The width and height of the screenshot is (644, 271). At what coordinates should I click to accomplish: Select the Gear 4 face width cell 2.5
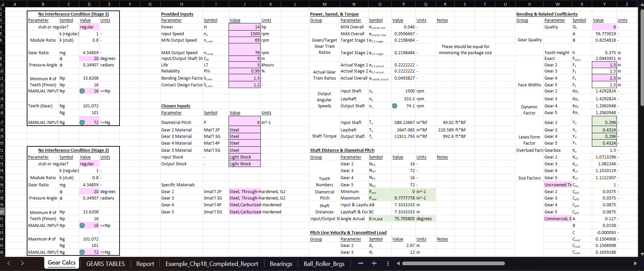click(604, 78)
